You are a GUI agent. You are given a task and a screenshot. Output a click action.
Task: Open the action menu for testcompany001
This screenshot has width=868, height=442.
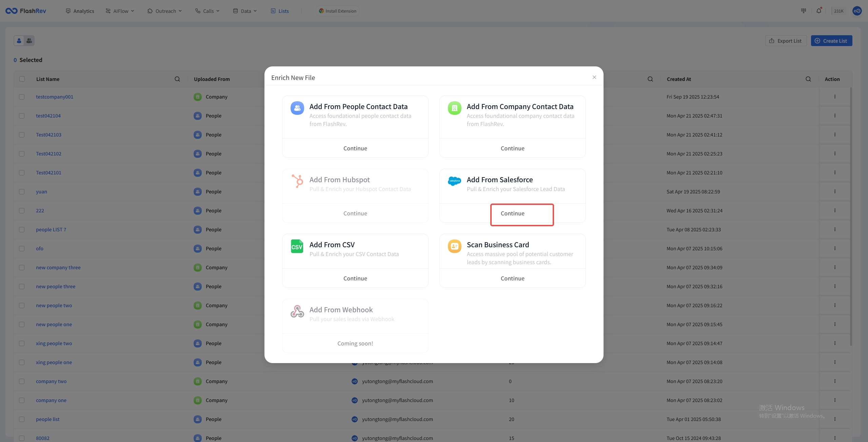pos(835,97)
